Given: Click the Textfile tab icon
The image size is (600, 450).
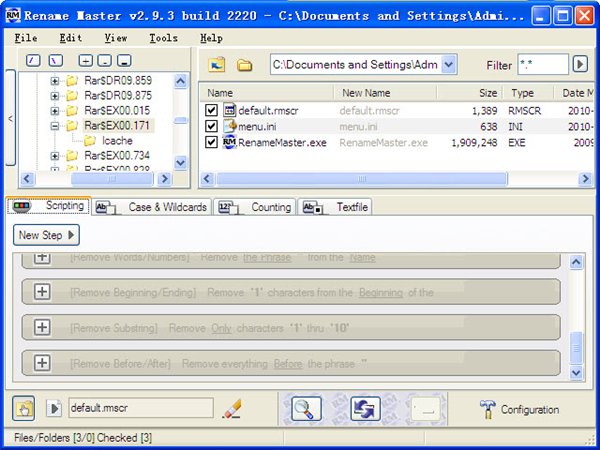Looking at the screenshot, I should pyautogui.click(x=313, y=207).
